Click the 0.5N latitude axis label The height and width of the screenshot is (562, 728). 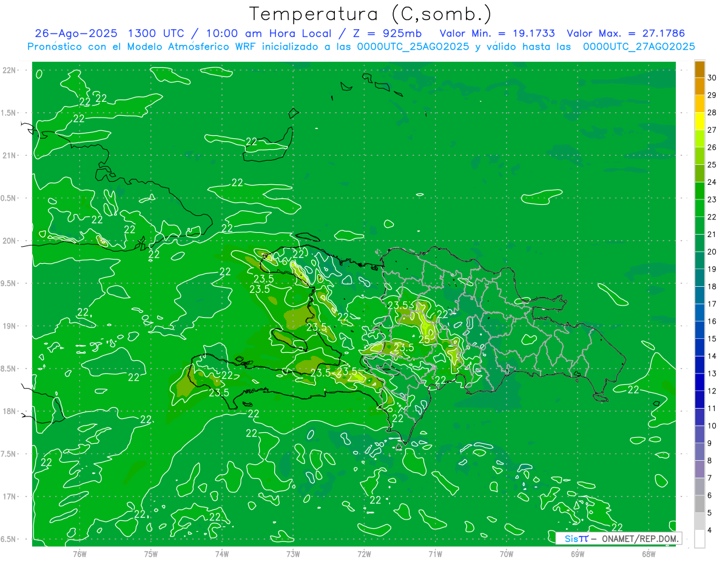click(9, 198)
